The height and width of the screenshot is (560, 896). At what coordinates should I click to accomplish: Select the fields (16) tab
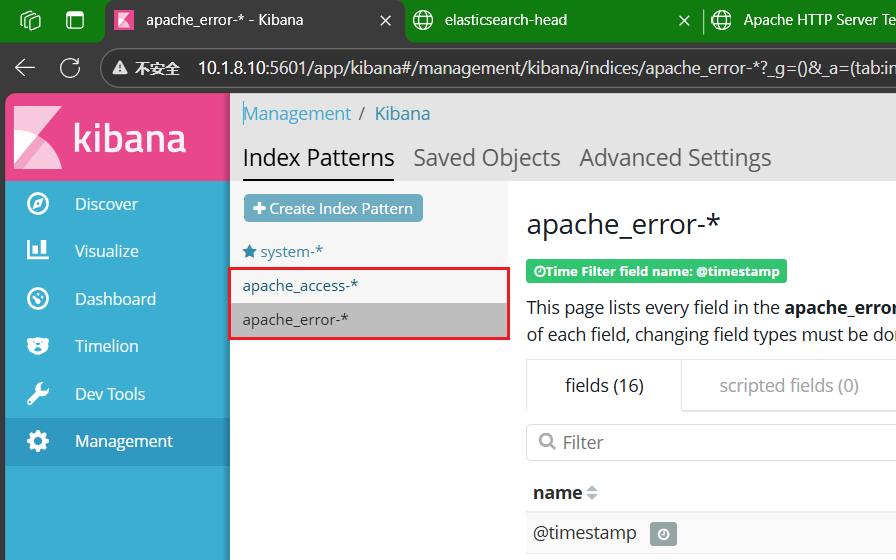point(604,386)
